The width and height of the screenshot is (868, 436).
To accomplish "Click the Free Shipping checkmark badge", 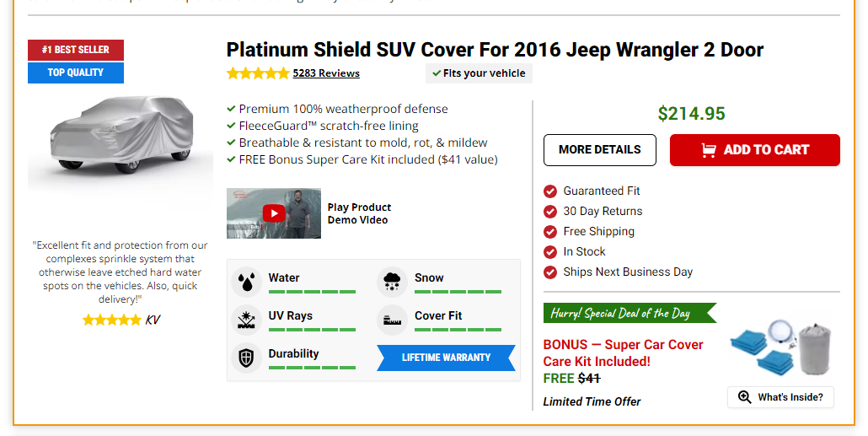I will pos(550,232).
